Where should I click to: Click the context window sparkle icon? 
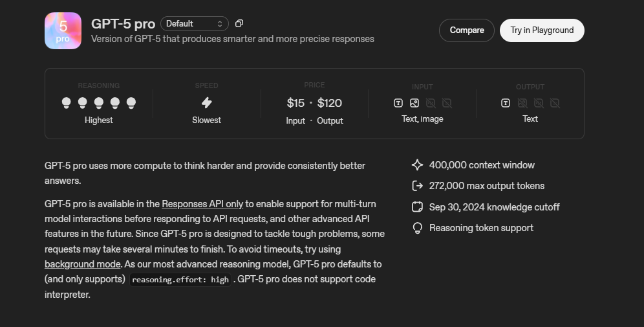[417, 165]
